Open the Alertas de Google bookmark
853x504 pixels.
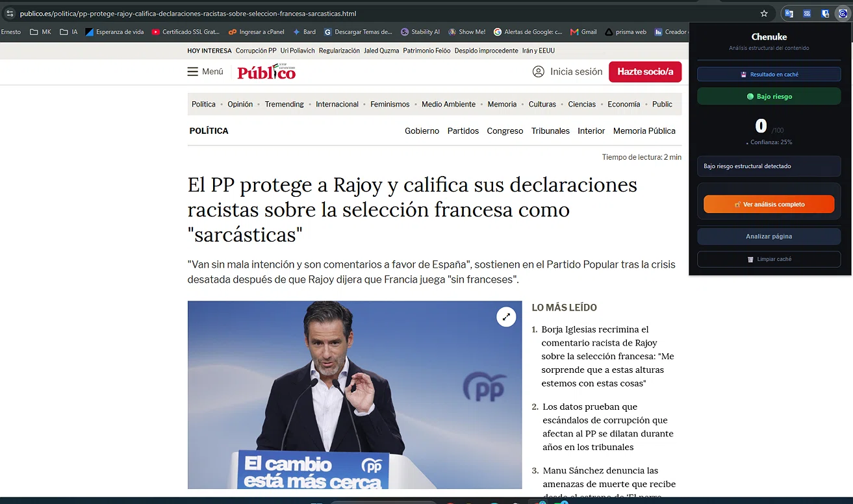coord(528,32)
